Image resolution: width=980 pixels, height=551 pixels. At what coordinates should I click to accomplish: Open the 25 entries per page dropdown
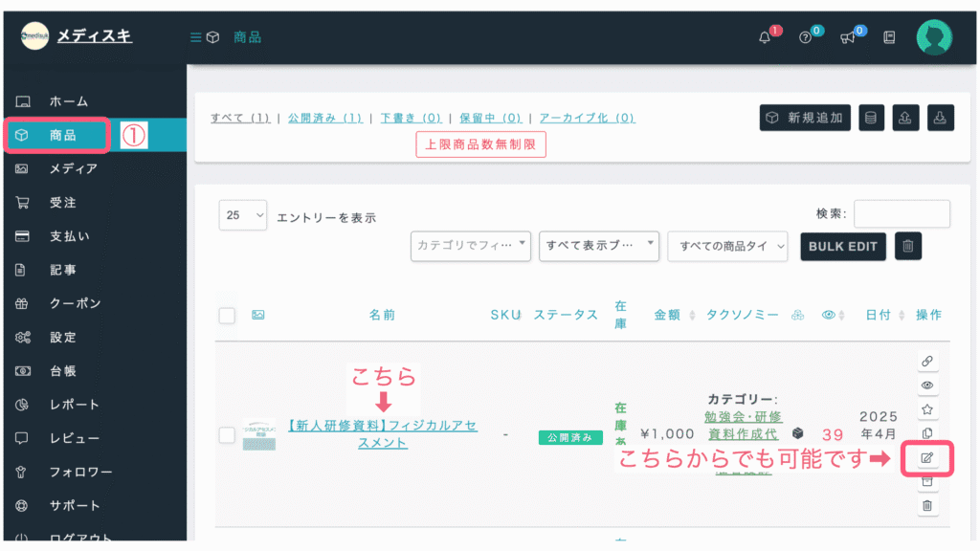[x=243, y=215]
